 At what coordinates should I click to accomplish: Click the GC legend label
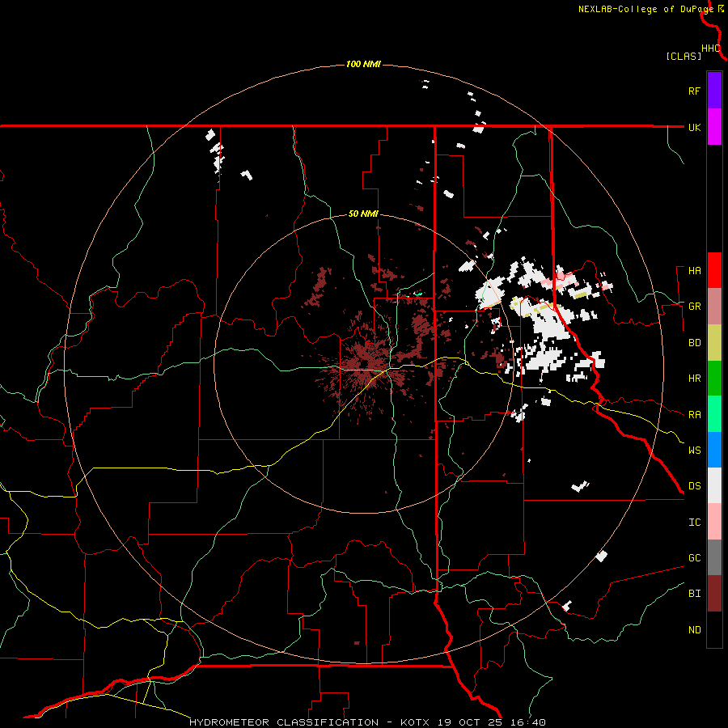pos(695,558)
